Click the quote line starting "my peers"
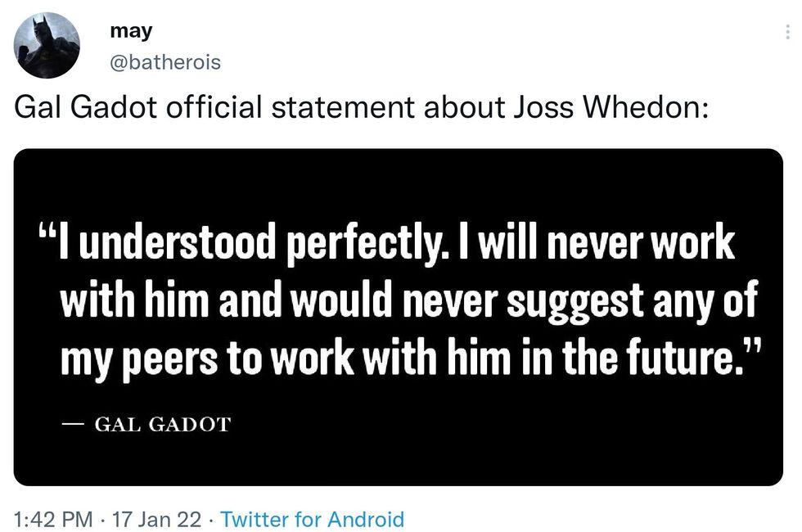Viewport: 802px width, 532px height. (405, 358)
